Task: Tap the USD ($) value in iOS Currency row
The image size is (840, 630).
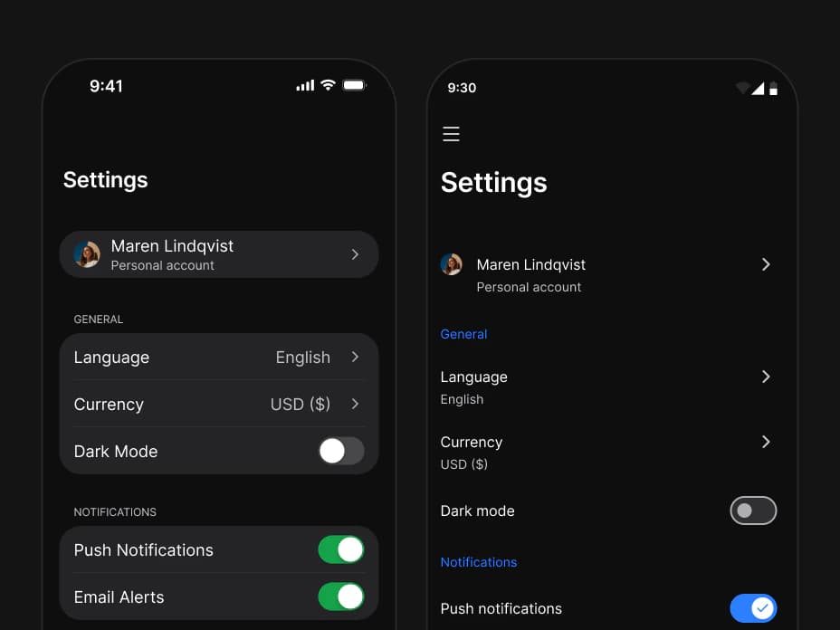Action: (x=300, y=405)
